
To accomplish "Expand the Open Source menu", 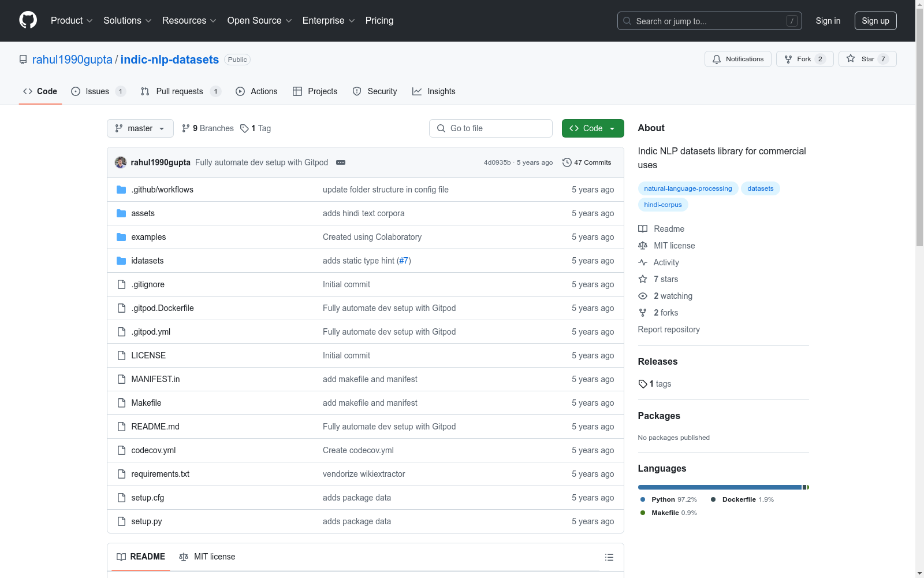I will (x=260, y=20).
